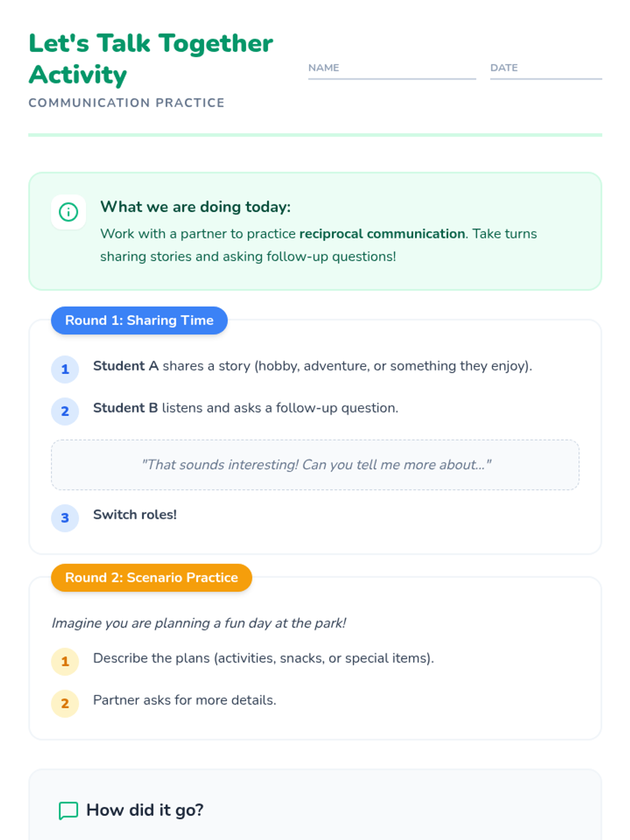This screenshot has width=630, height=840.
Task: Click the bold Student A text
Action: pyautogui.click(x=125, y=366)
